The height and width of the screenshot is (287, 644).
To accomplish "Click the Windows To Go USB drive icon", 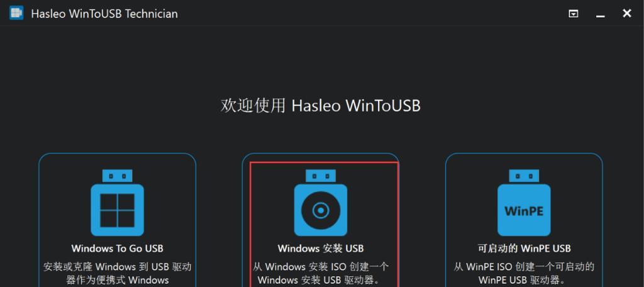I will (x=117, y=203).
